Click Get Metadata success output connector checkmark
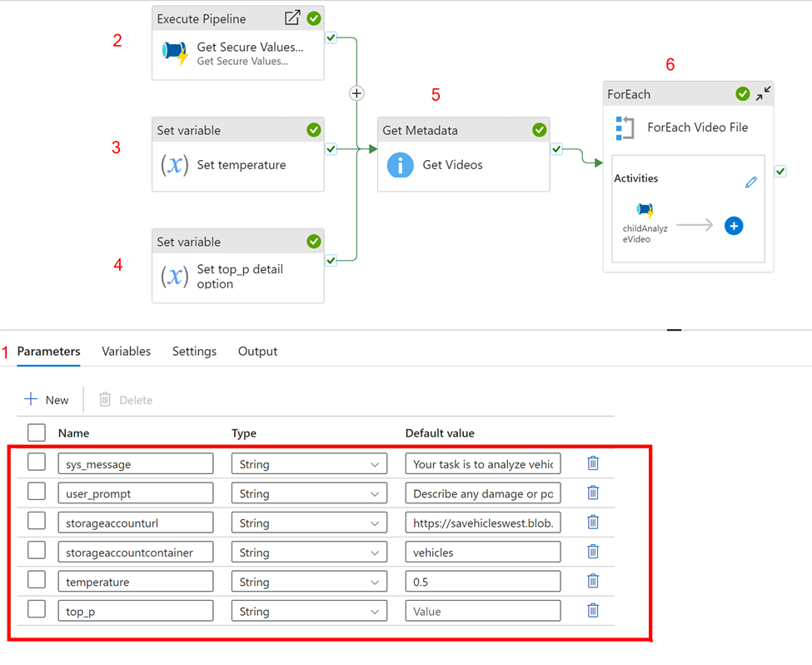 556,149
